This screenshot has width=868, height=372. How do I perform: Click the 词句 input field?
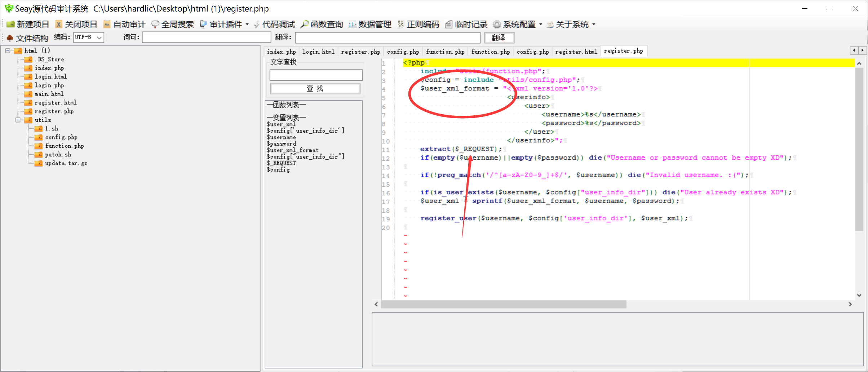(206, 37)
